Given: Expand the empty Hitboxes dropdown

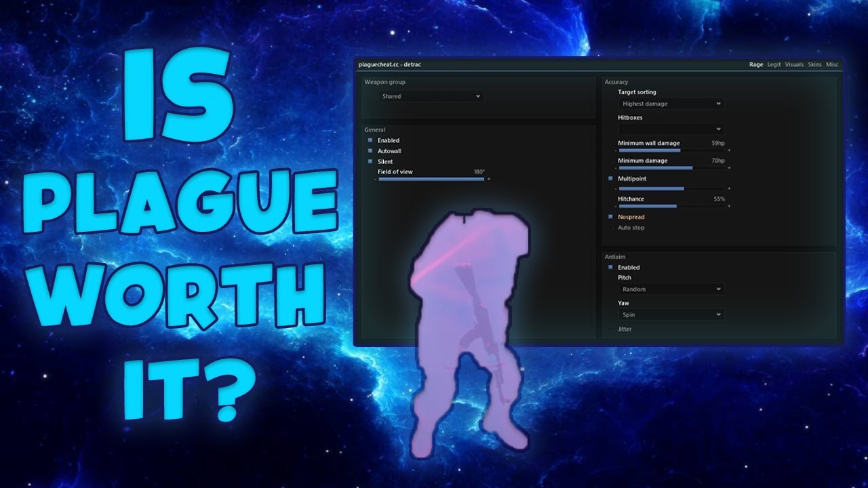Looking at the screenshot, I should tap(671, 129).
